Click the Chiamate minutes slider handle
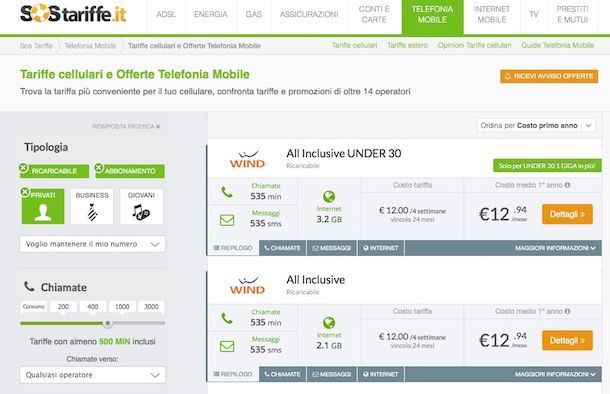Image resolution: width=610 pixels, height=394 pixels. point(108,323)
